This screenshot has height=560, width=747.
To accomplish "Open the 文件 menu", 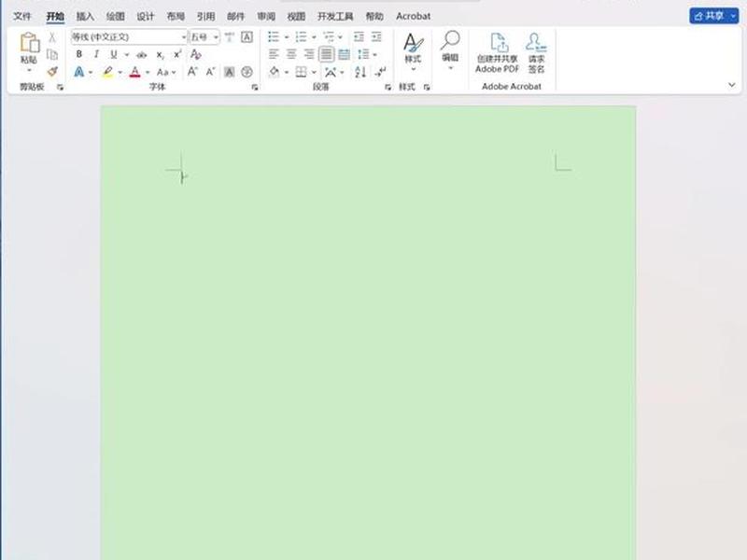I will pyautogui.click(x=21, y=16).
